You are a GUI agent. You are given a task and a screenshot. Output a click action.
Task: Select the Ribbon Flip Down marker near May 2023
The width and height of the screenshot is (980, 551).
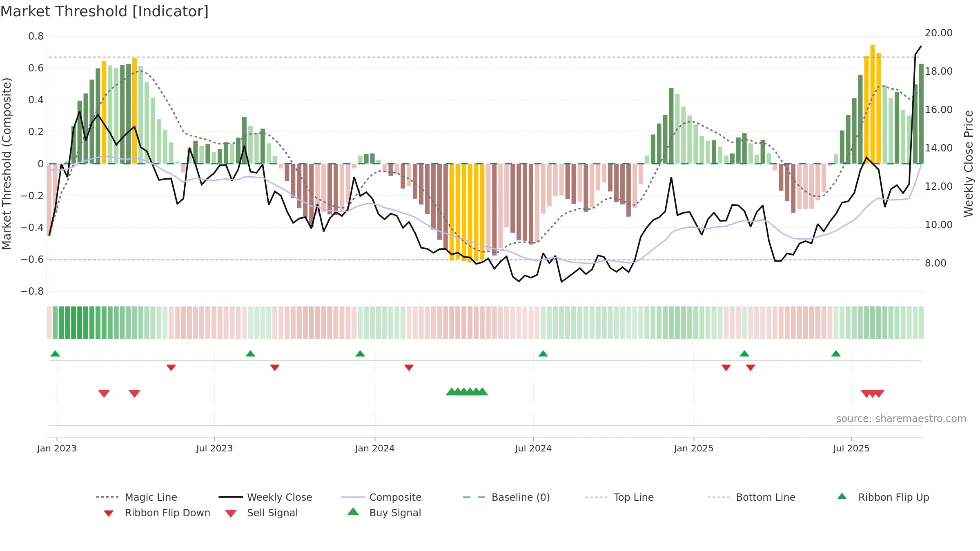point(171,368)
